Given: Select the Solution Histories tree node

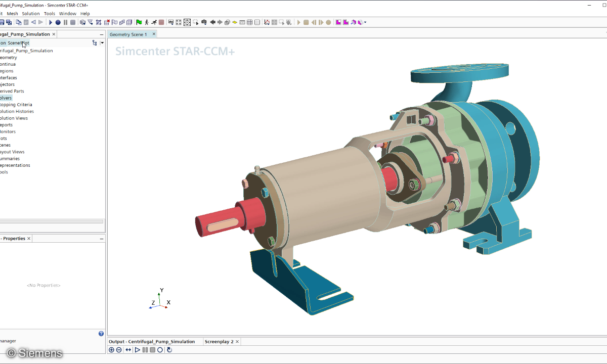Looking at the screenshot, I should tap(17, 111).
